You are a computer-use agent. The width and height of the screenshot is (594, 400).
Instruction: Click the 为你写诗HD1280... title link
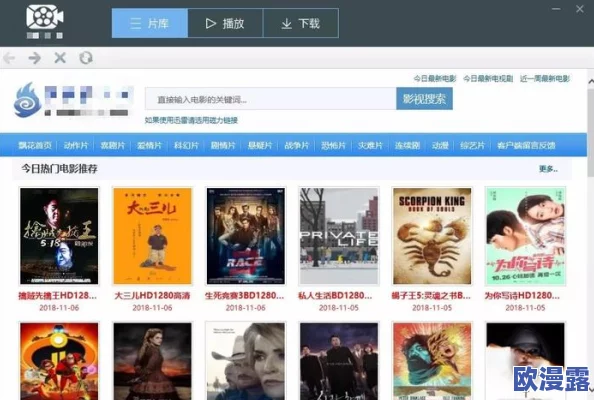point(522,295)
